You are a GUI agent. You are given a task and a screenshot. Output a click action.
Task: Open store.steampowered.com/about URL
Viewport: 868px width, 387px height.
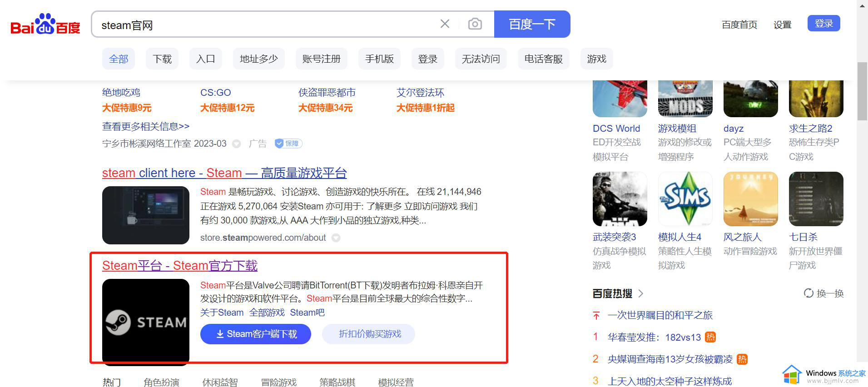pyautogui.click(x=263, y=238)
